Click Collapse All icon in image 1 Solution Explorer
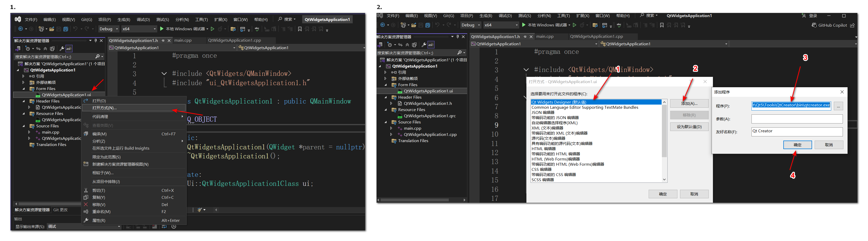868x241 pixels. tap(45, 49)
